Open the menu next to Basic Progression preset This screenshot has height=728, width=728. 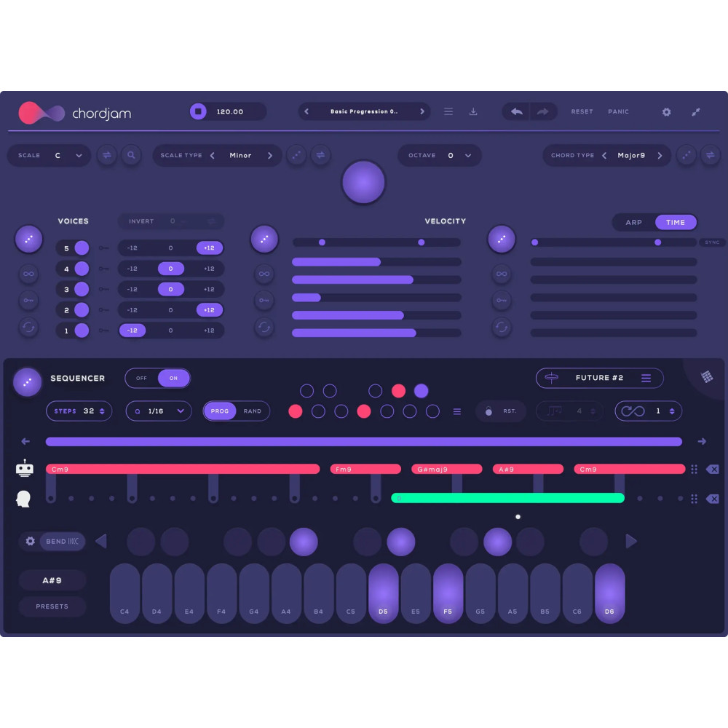coord(448,111)
